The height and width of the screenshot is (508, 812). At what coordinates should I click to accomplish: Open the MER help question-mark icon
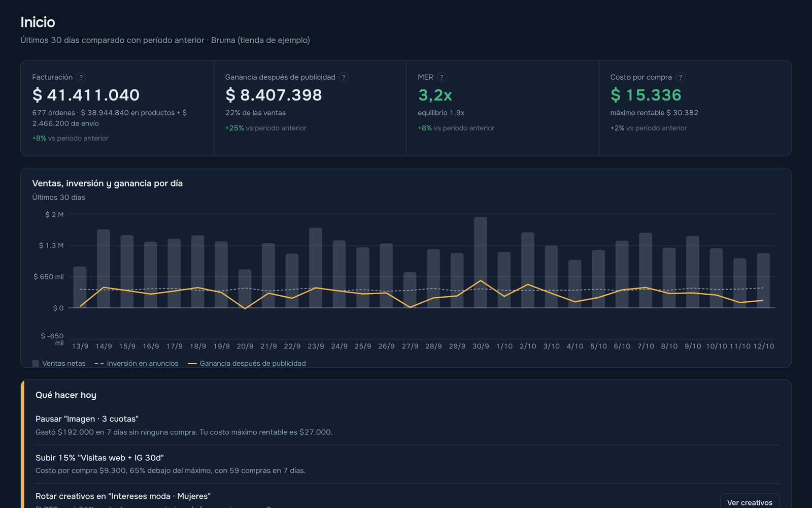coord(442,77)
